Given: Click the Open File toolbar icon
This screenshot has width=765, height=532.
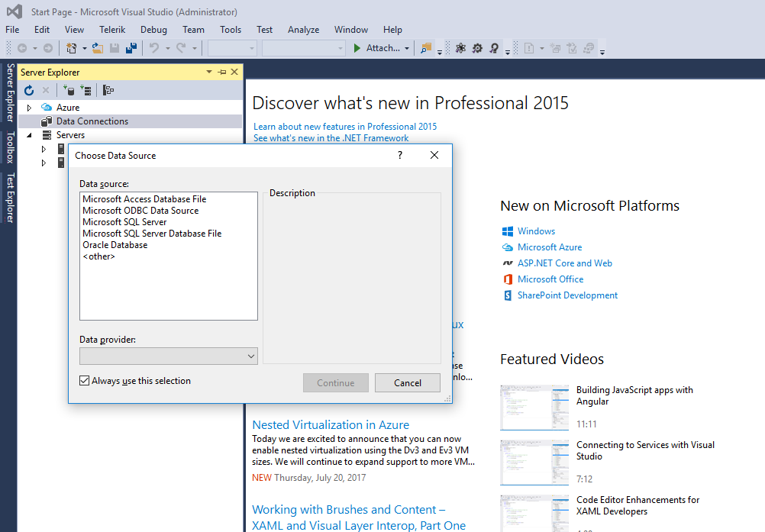Looking at the screenshot, I should pyautogui.click(x=98, y=48).
